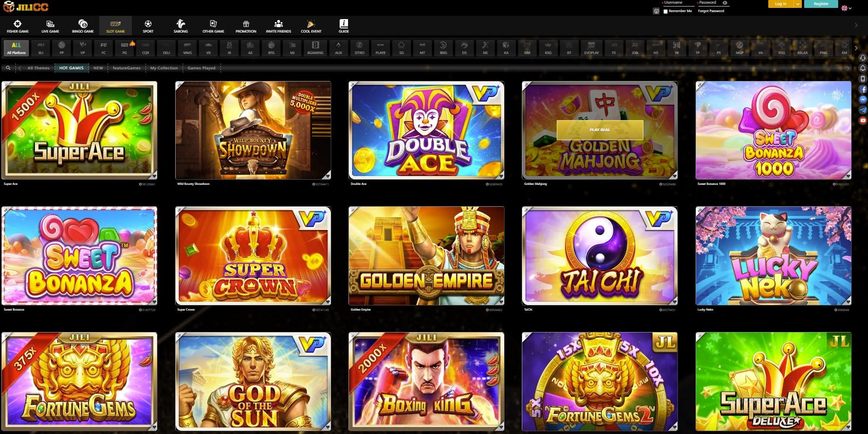Open the Sweet Bonanza 1000 game thumbnail
Screen dimensions: 868x434
[773, 130]
